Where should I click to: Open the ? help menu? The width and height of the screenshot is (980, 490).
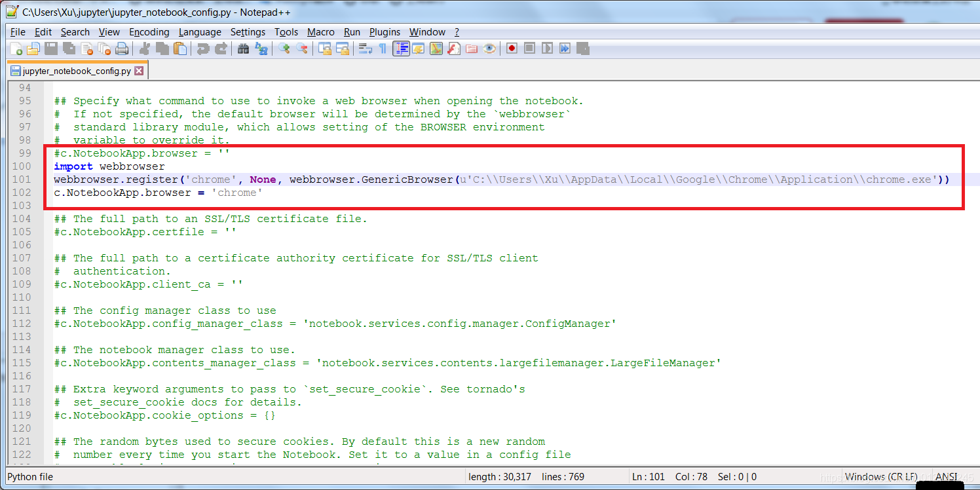click(457, 31)
